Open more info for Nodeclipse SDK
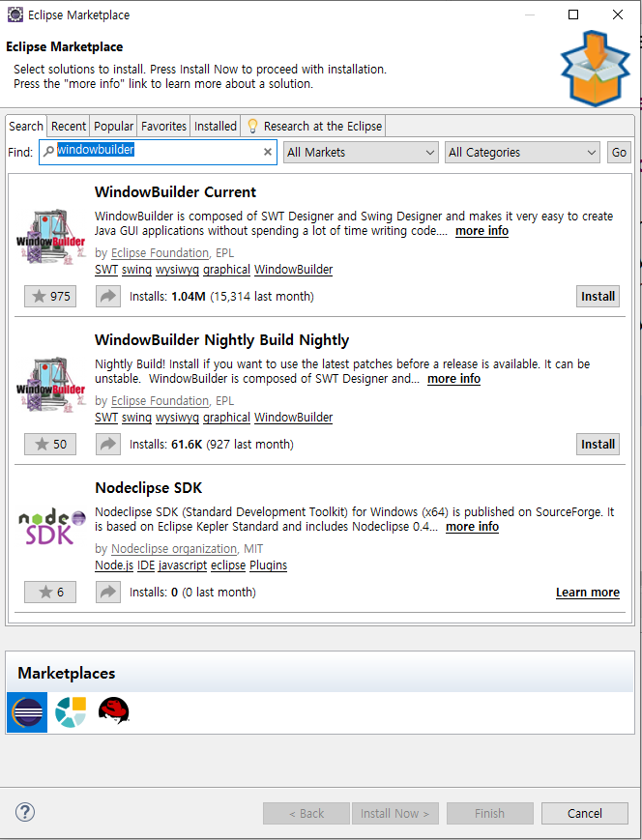This screenshot has width=642, height=840. [472, 527]
